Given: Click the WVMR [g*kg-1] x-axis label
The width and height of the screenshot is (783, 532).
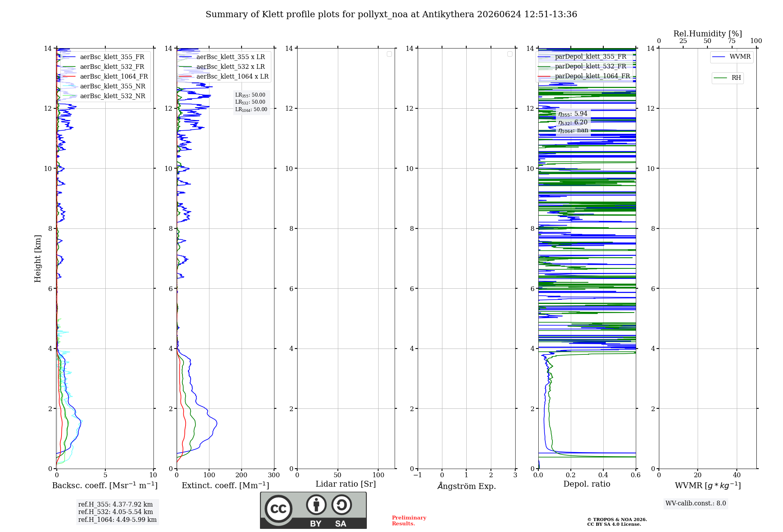Looking at the screenshot, I should coord(708,485).
